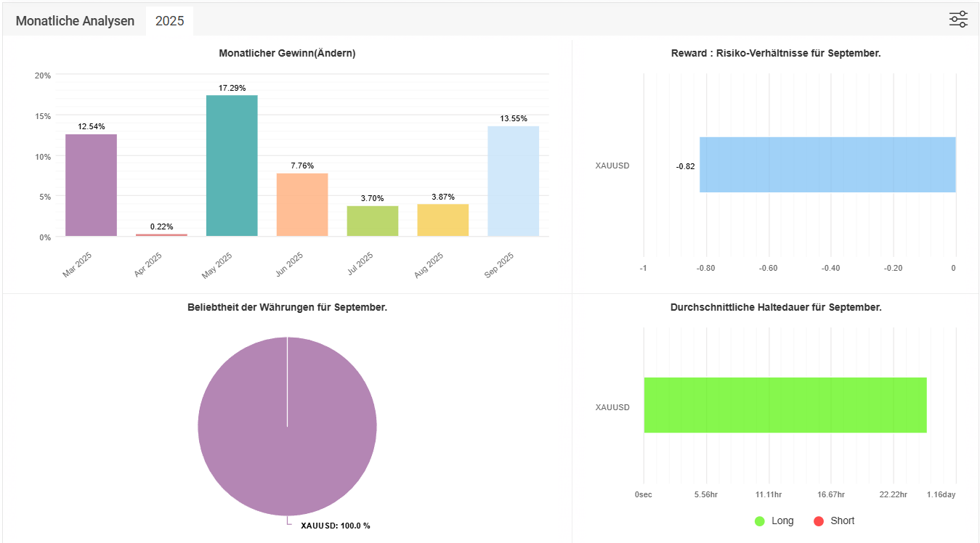Select the tiny Apr 2025 bar

click(x=161, y=234)
